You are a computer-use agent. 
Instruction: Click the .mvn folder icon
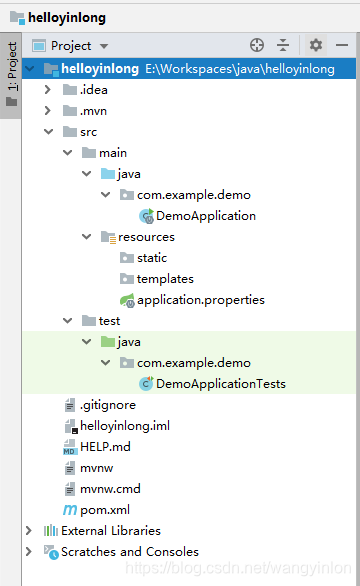(x=70, y=110)
